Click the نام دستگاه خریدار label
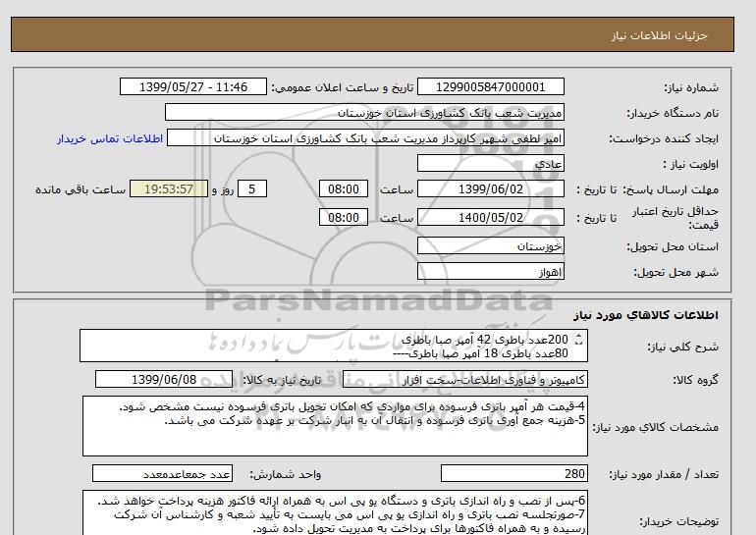This screenshot has width=756, height=535. [673, 113]
